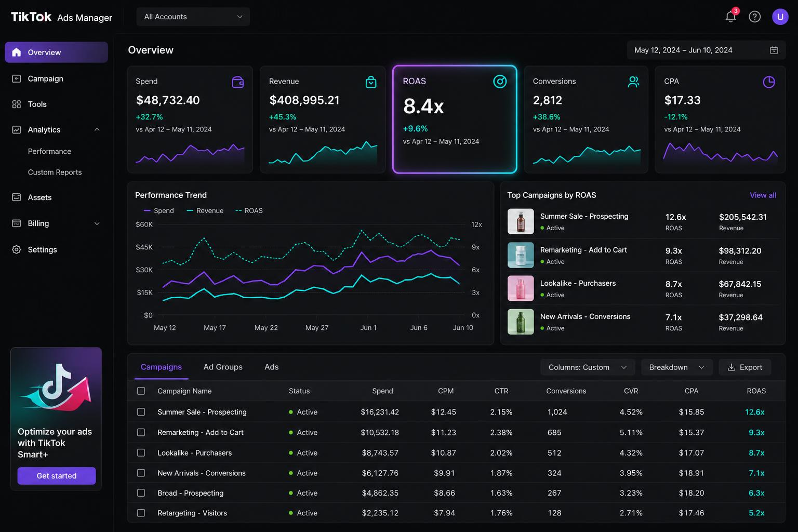798x532 pixels.
Task: Check the Lookalike - Purchasers row checkbox
Action: tap(141, 453)
